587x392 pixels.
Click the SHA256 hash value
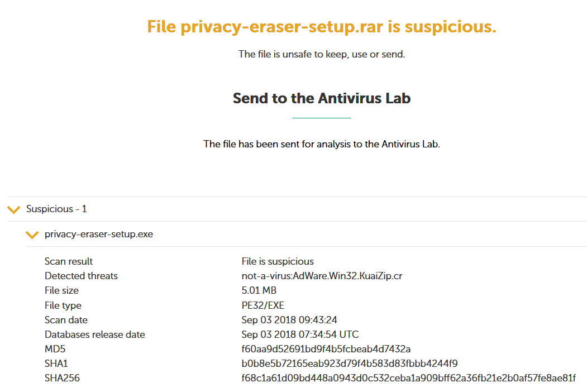pos(408,378)
